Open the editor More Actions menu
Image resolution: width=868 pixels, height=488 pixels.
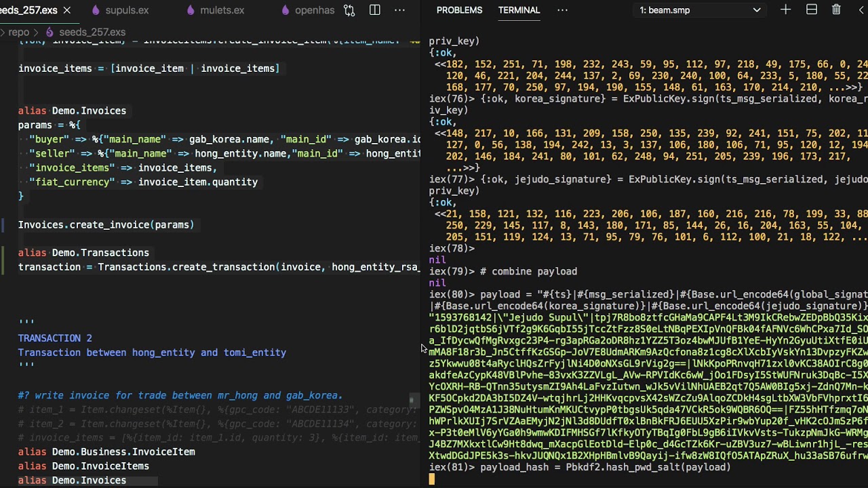400,10
